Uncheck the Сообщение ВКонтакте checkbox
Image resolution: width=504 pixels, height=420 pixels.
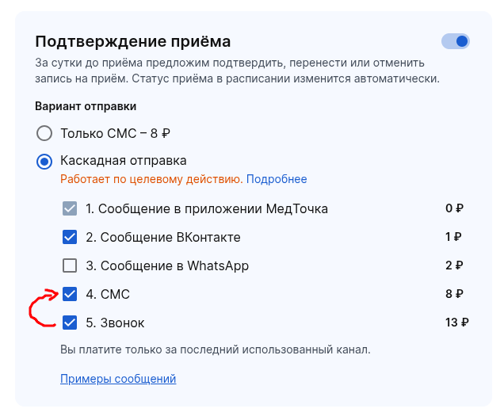click(70, 237)
